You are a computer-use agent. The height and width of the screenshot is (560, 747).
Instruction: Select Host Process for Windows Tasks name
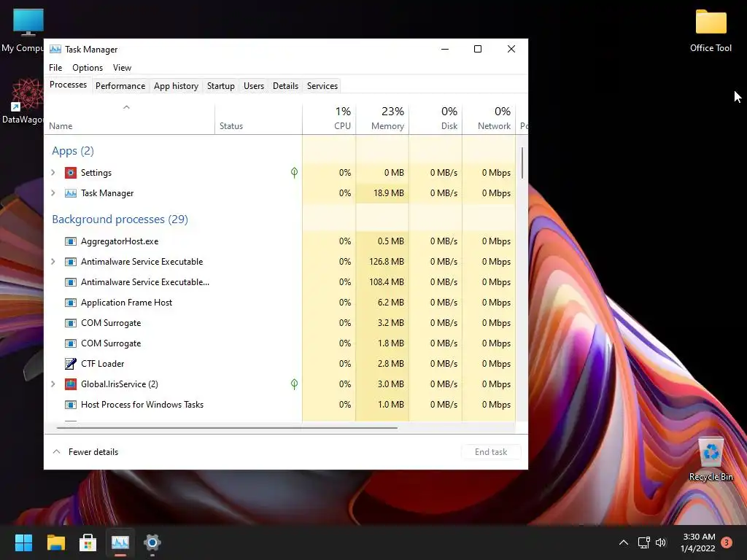pos(142,405)
